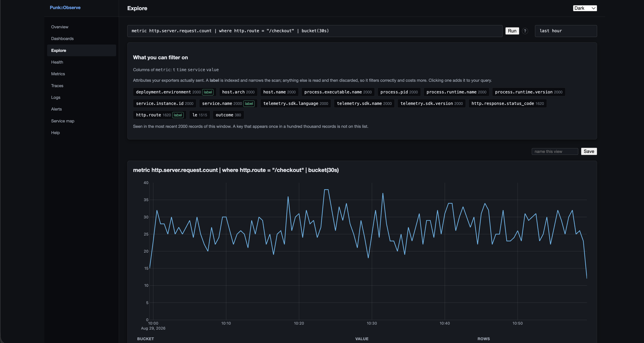
Task: Click the ROWS column header
Action: coord(484,339)
